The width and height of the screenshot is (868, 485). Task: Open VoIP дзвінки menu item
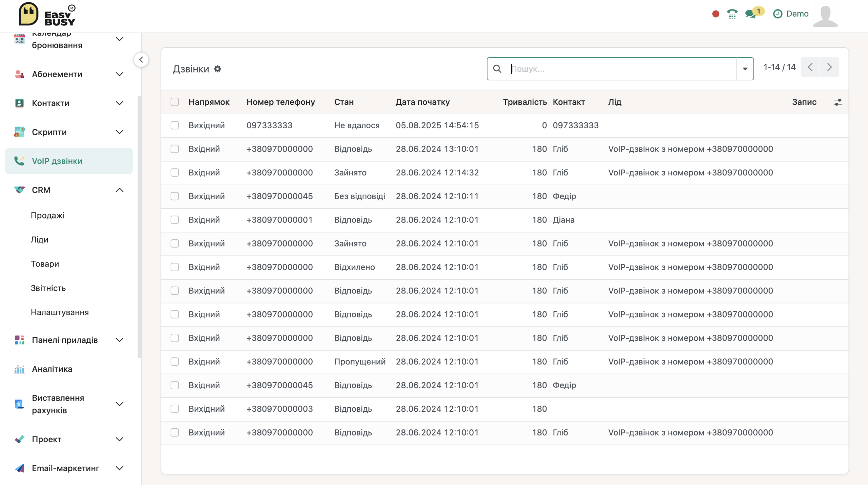pos(69,161)
